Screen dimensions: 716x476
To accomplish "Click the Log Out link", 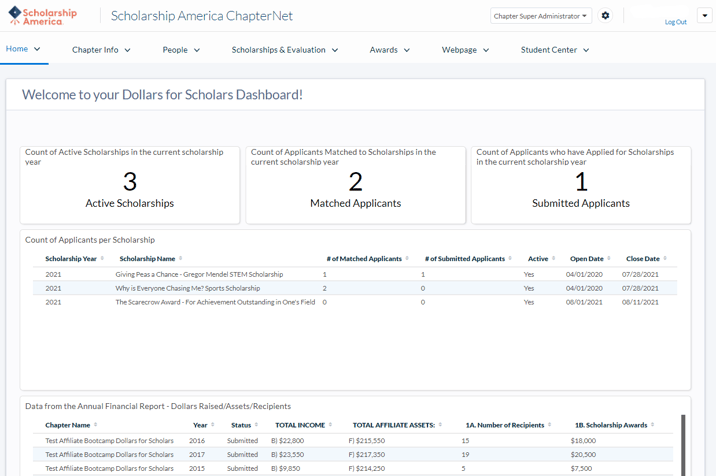I will [x=675, y=22].
